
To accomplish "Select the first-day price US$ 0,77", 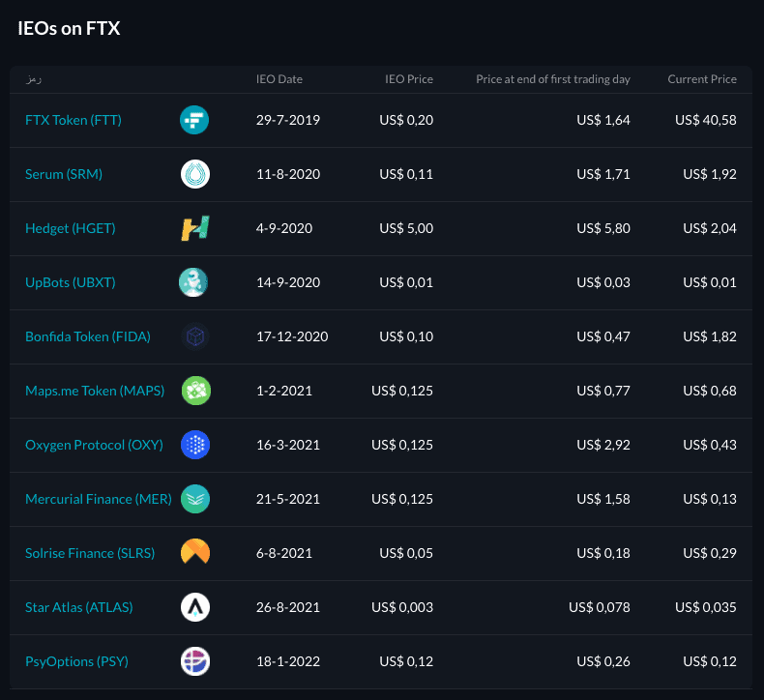I will pyautogui.click(x=603, y=391).
